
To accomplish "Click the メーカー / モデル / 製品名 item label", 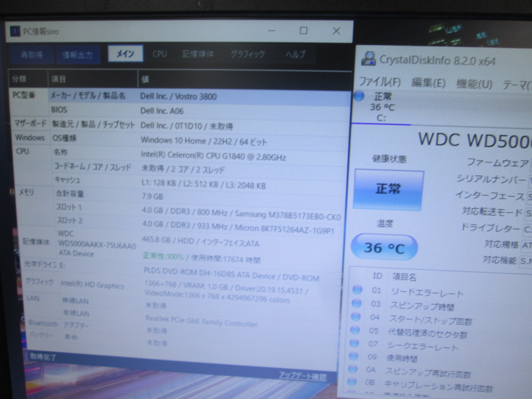I will pos(88,96).
